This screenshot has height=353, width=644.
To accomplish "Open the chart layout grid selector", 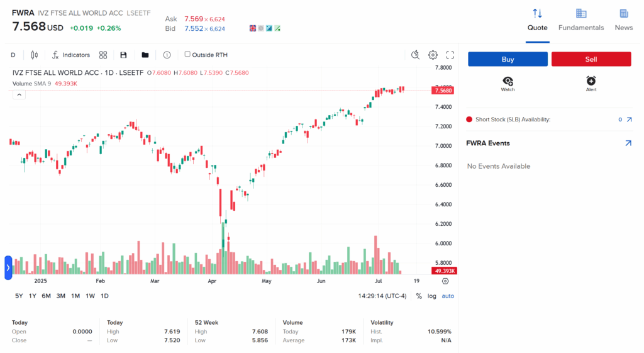I will (103, 55).
